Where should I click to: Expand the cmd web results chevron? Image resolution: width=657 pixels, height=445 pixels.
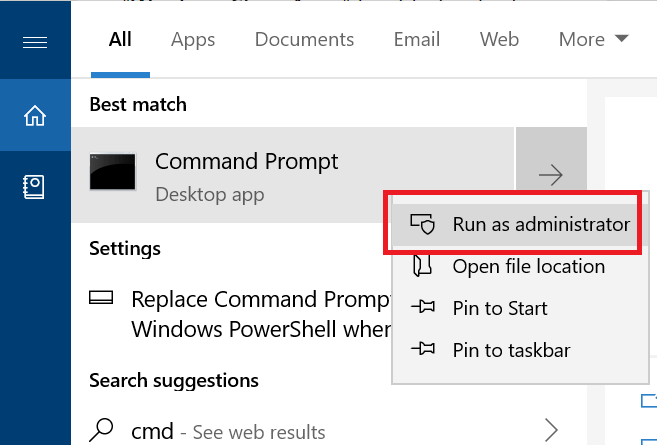tap(551, 430)
